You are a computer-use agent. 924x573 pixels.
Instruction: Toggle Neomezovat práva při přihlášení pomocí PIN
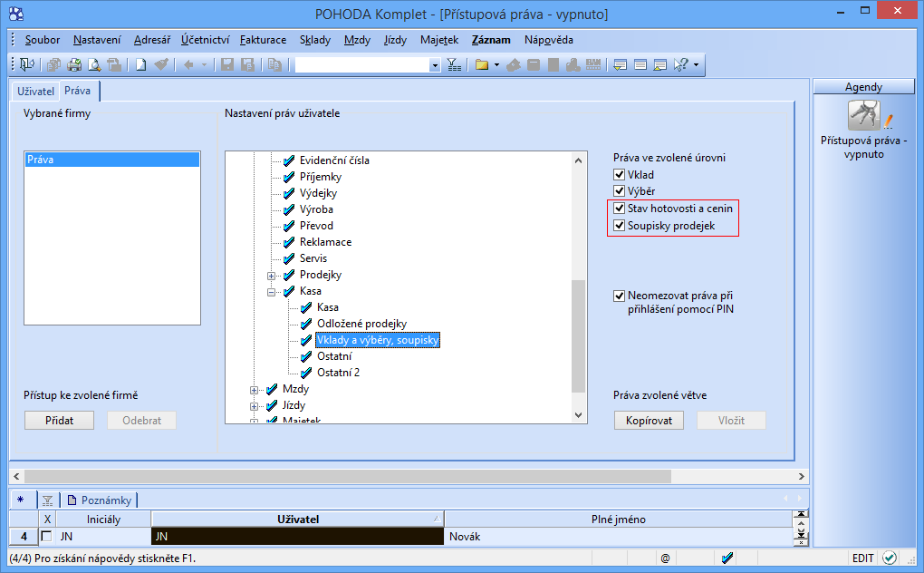coord(619,296)
